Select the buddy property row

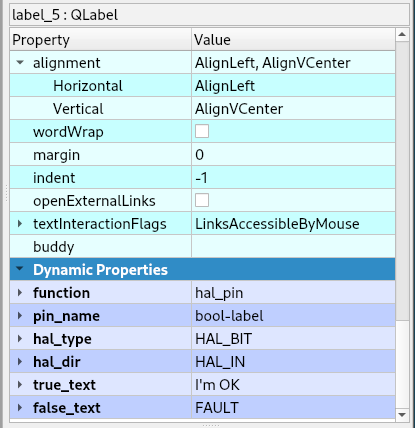click(x=202, y=247)
